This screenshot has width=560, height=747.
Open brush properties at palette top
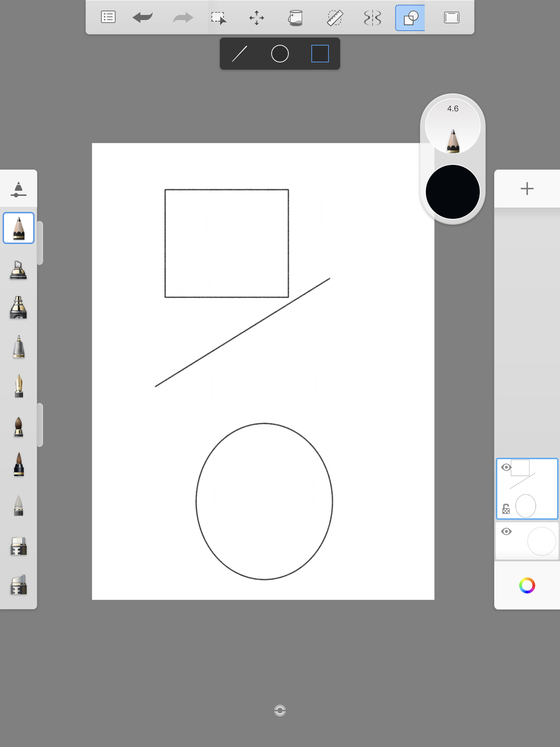18,189
